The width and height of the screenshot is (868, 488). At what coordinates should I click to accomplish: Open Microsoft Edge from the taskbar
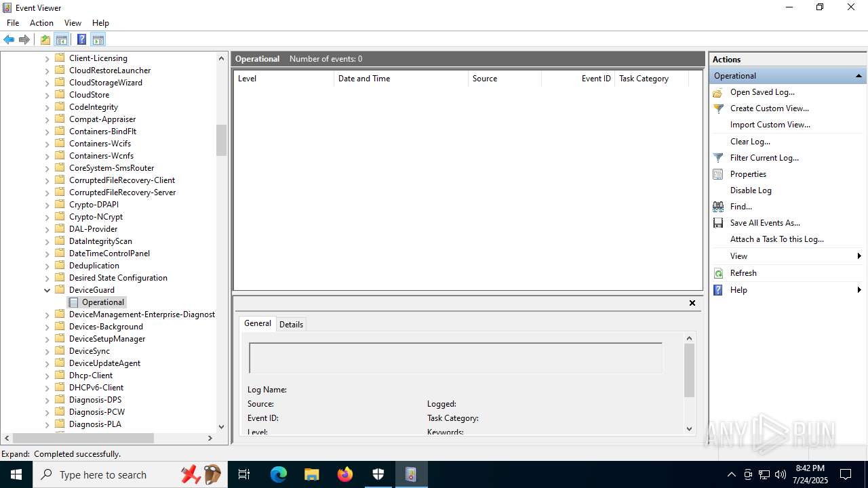[279, 474]
